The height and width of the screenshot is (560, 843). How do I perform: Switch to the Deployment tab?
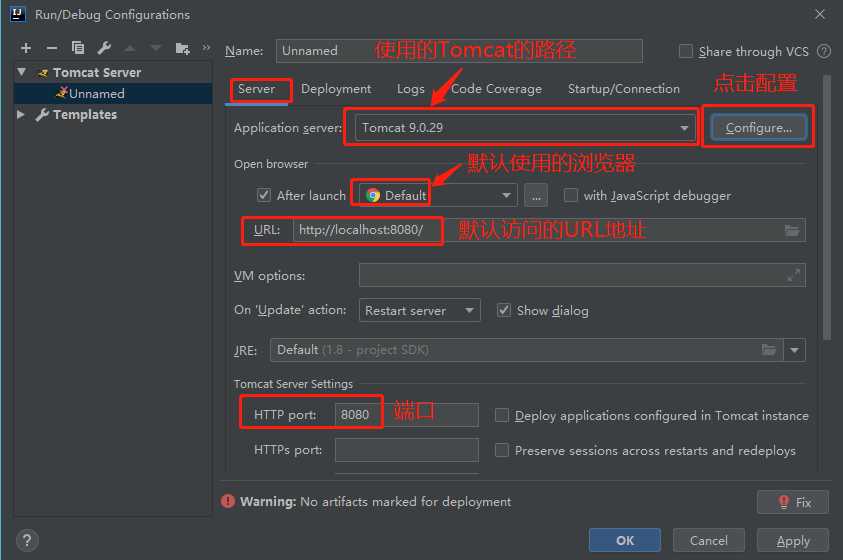(x=335, y=89)
